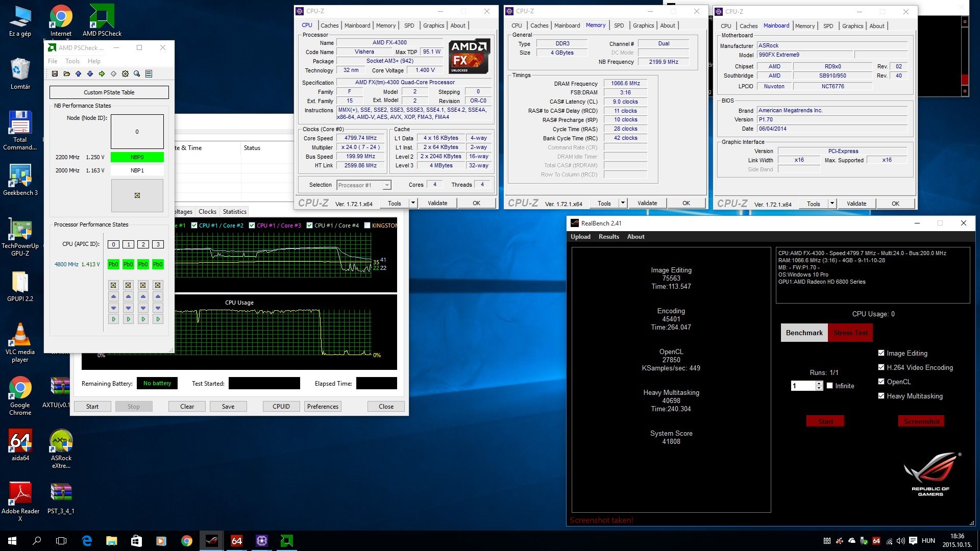Click Validate in the CPU tab CPU-Z window
Image resolution: width=980 pixels, height=551 pixels.
click(437, 203)
